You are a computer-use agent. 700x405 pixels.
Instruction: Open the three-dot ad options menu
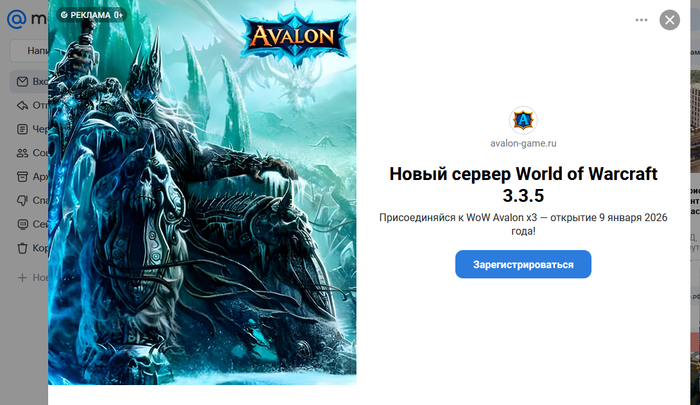[x=642, y=20]
